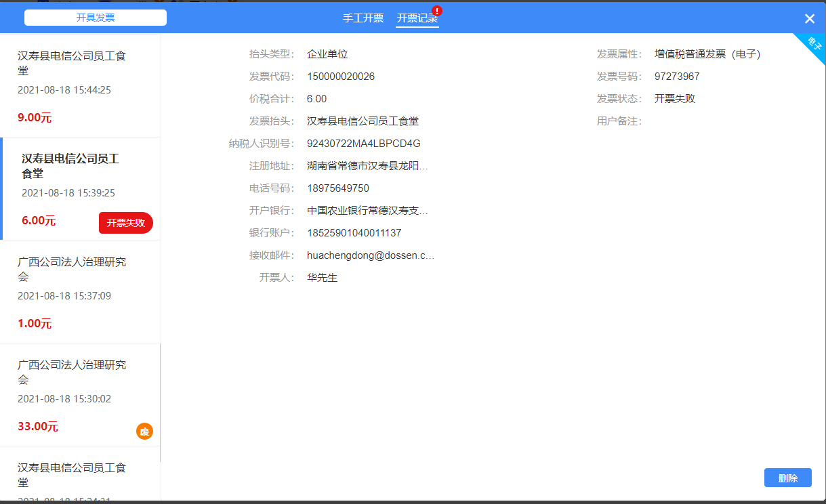Open the 33.00元 voided invoice record

coord(80,395)
